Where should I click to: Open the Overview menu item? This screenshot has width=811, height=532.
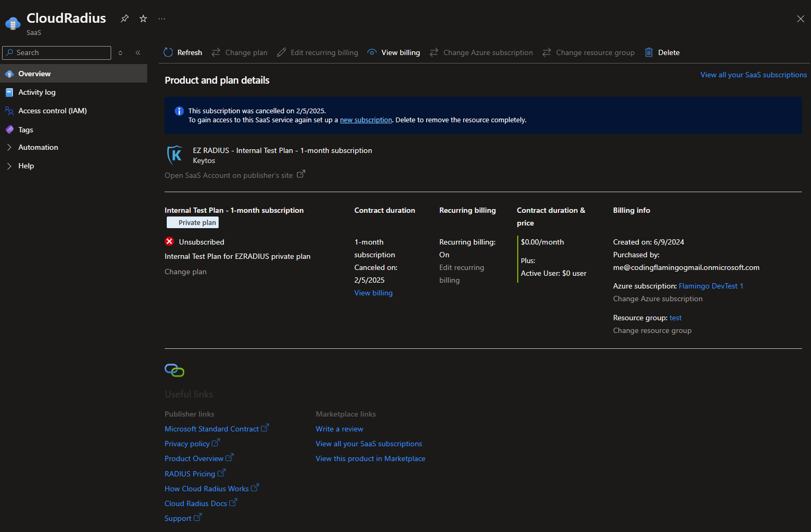(74, 74)
